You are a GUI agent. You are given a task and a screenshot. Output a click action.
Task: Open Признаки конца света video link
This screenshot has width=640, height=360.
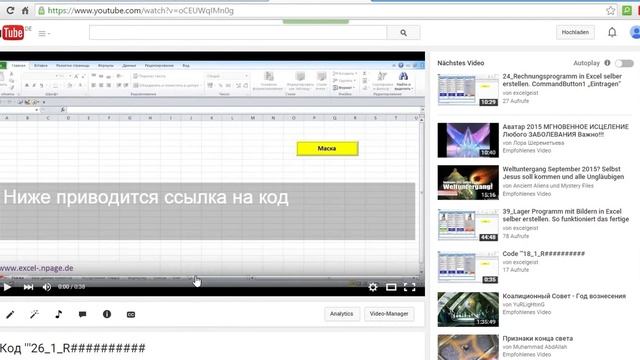538,338
